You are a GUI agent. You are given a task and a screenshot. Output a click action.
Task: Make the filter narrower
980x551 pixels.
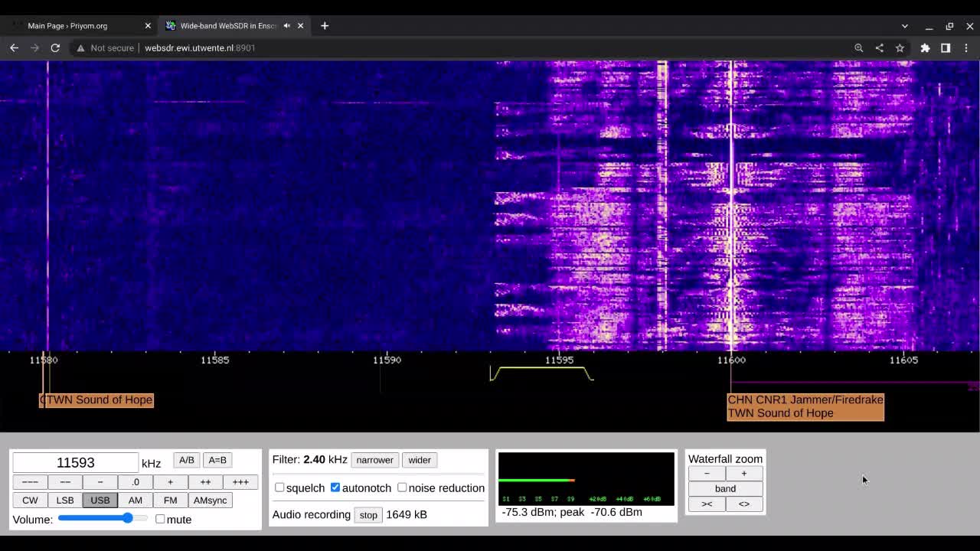374,460
